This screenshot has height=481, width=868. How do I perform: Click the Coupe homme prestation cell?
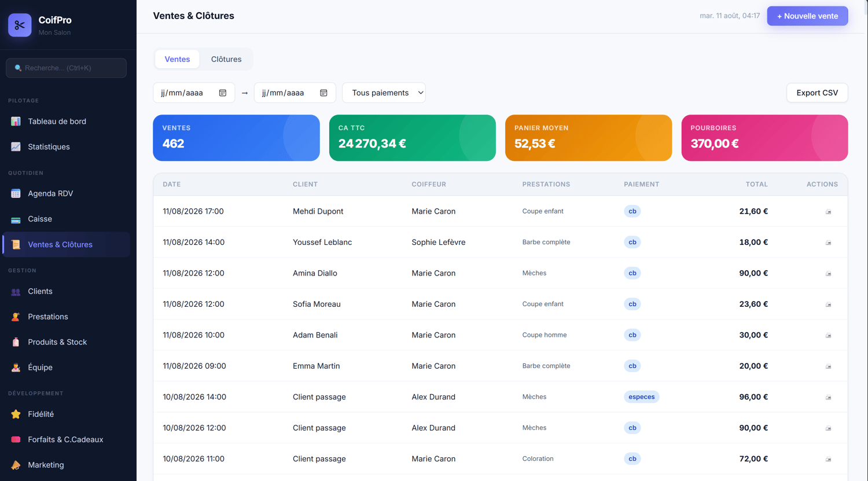545,335
